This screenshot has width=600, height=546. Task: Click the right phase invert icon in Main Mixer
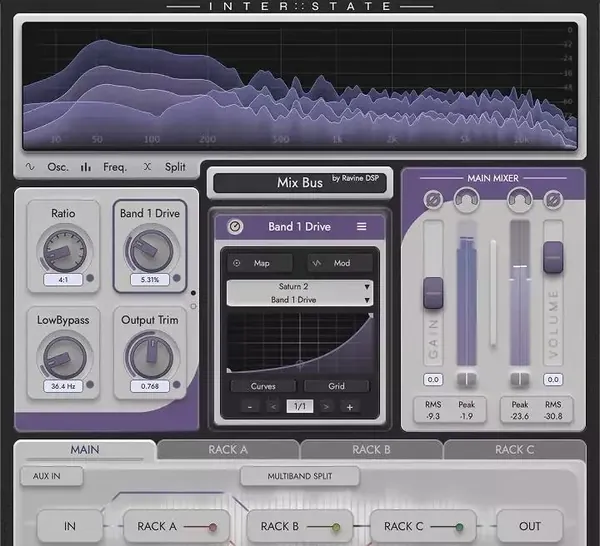pyautogui.click(x=553, y=199)
